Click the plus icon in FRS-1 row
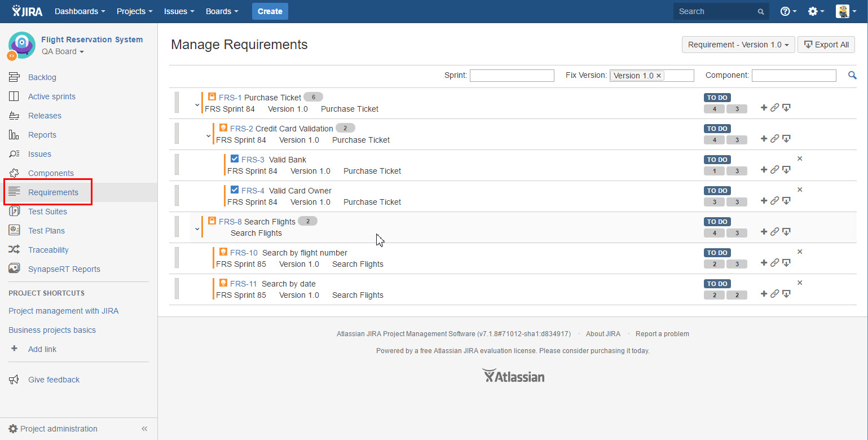The image size is (868, 440). [764, 108]
